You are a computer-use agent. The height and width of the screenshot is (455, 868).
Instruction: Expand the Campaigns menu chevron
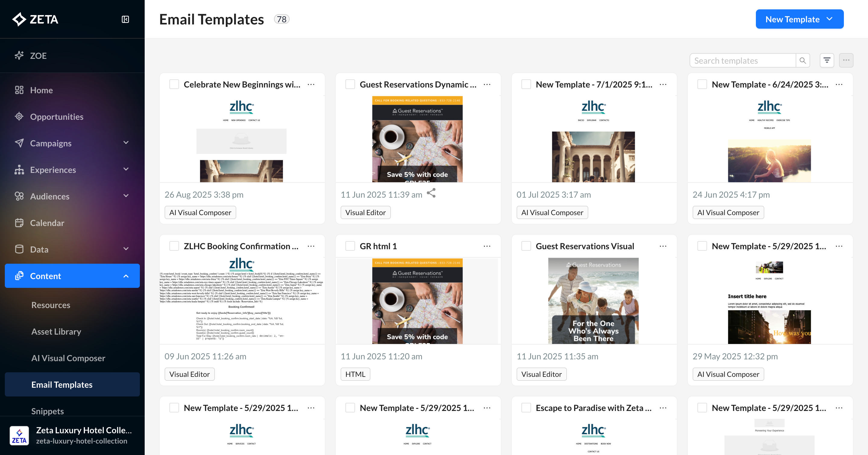(x=126, y=143)
